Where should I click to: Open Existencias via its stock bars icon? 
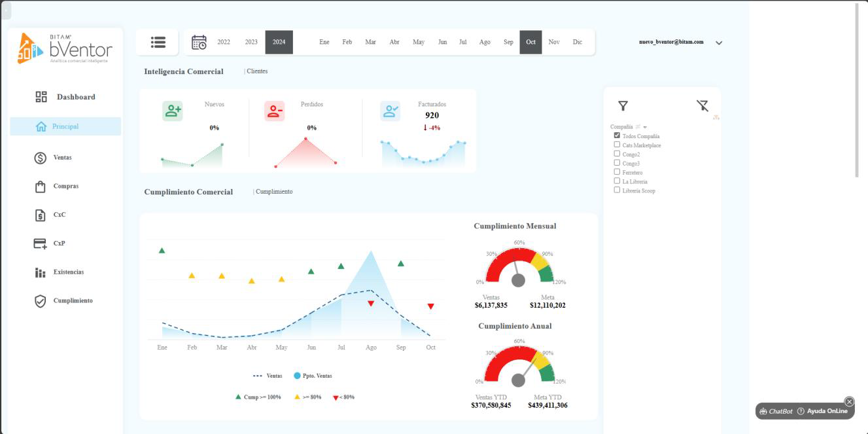click(40, 272)
